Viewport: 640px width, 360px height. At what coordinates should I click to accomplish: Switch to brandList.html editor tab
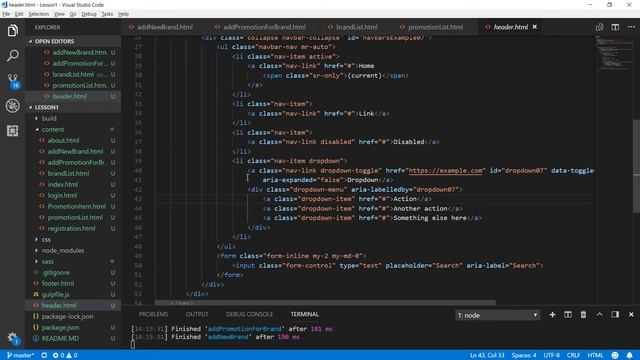(x=357, y=27)
